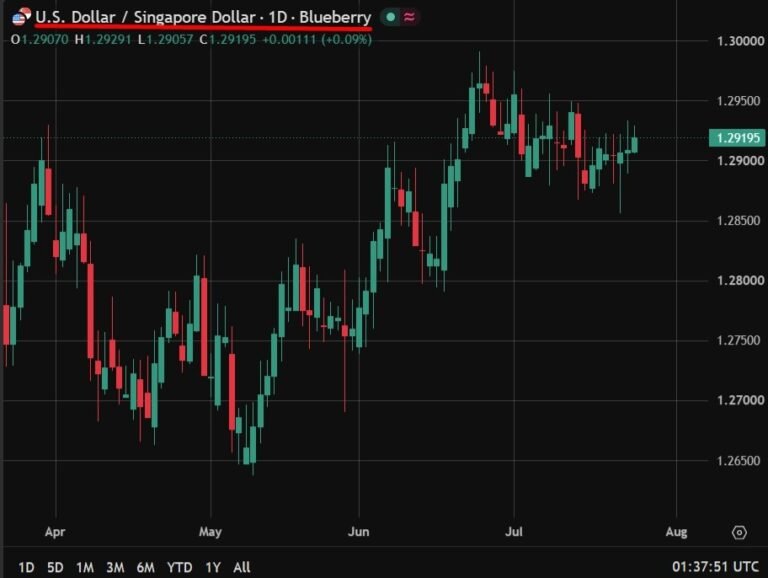Click the pink approximation data-mode icon
Image resolution: width=768 pixels, height=578 pixels.
(409, 17)
